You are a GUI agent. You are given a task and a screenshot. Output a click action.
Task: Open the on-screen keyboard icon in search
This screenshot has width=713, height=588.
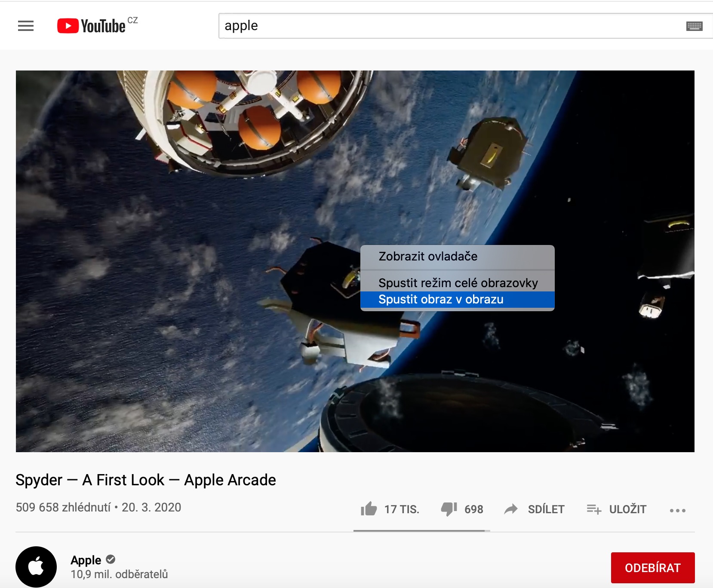(x=694, y=26)
